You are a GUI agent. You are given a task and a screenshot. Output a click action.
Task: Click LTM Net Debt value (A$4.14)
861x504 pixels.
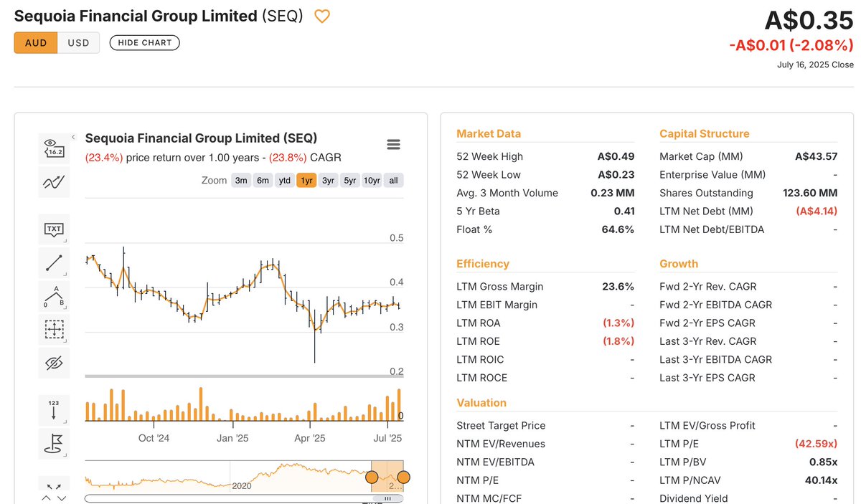816,211
